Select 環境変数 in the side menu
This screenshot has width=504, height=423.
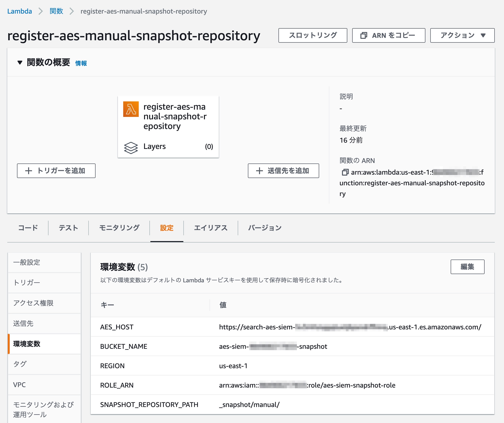coord(44,344)
